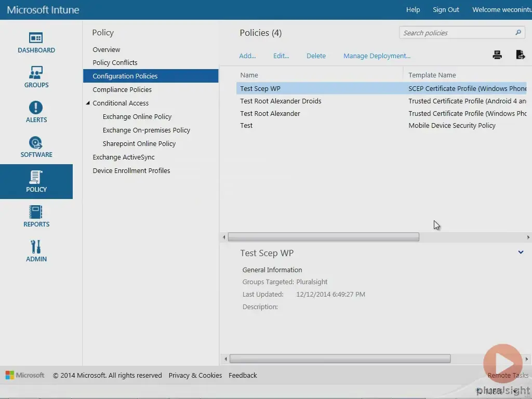The height and width of the screenshot is (399, 532).
Task: Click the details pane scroll-left arrow
Action: [225, 358]
